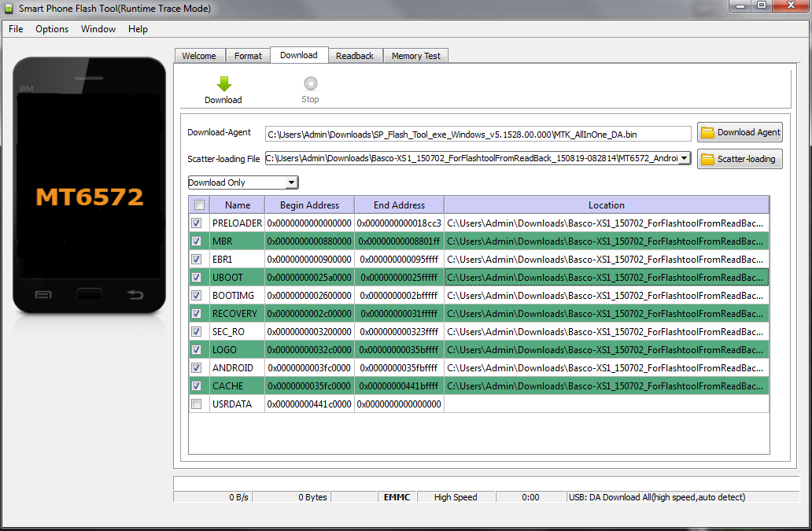Expand the Scatter-loading File path dropdown

684,159
